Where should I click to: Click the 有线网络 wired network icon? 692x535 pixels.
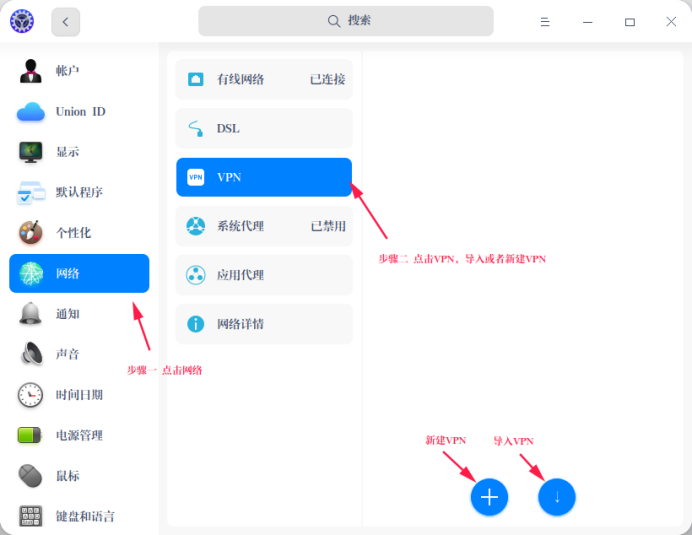196,79
